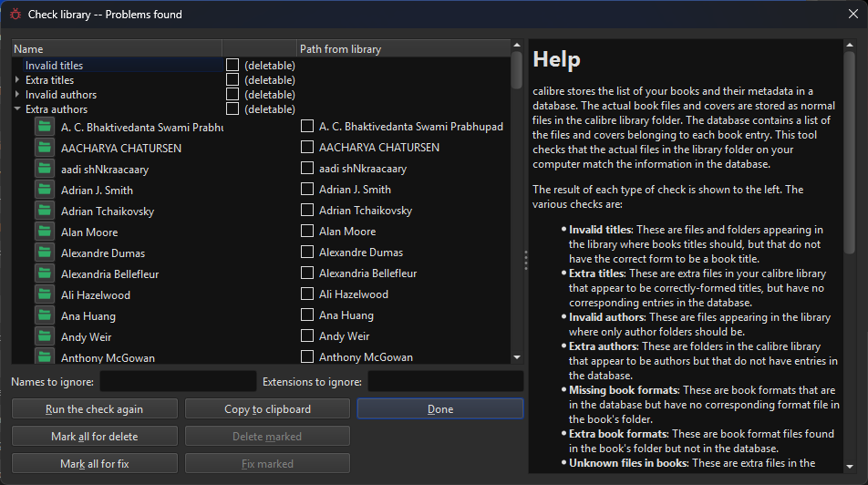
Task: Click the red bug icon in the title bar
Action: 15,15
